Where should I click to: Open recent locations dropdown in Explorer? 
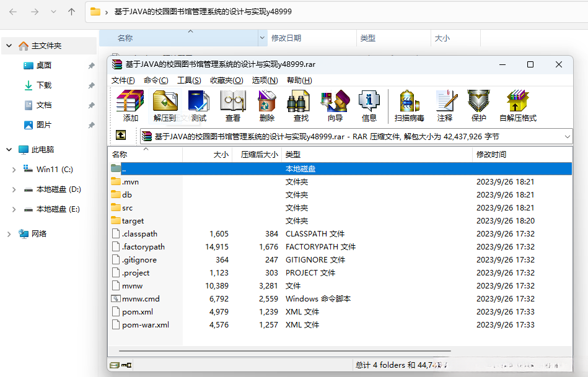click(54, 12)
